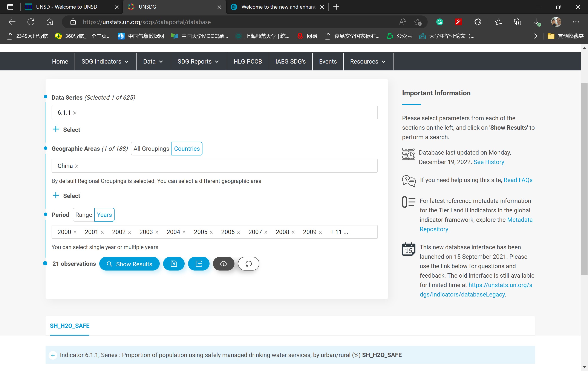Remove the China geographic area tag
The image size is (588, 371).
click(x=77, y=166)
